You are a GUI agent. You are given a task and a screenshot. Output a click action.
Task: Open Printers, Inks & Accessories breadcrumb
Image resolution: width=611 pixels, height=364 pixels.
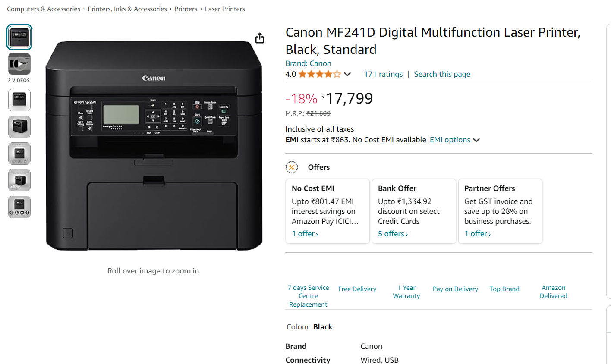[x=127, y=9]
